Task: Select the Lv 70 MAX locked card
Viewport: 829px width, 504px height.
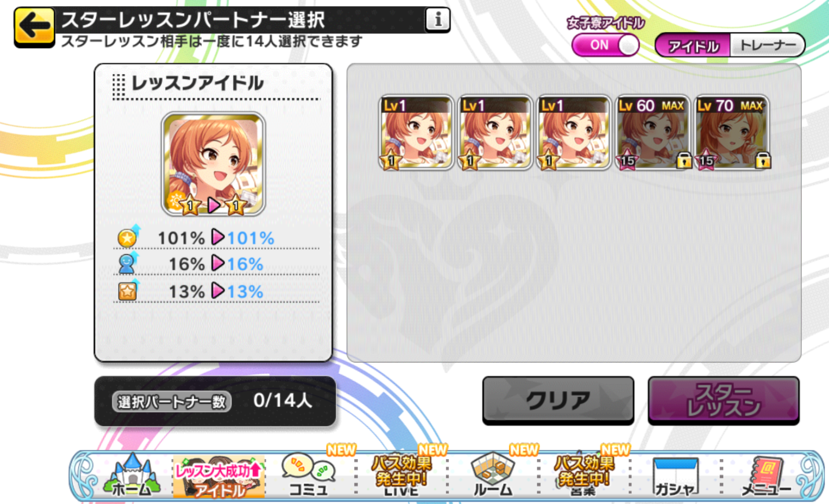Action: coord(731,133)
